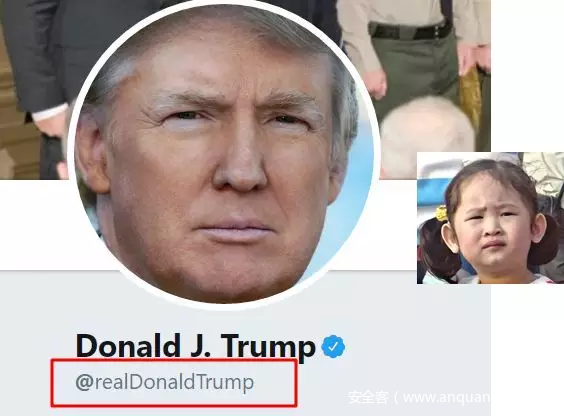The image size is (564, 416).
Task: Click the officer's black belt in banner
Action: pyautogui.click(x=410, y=31)
